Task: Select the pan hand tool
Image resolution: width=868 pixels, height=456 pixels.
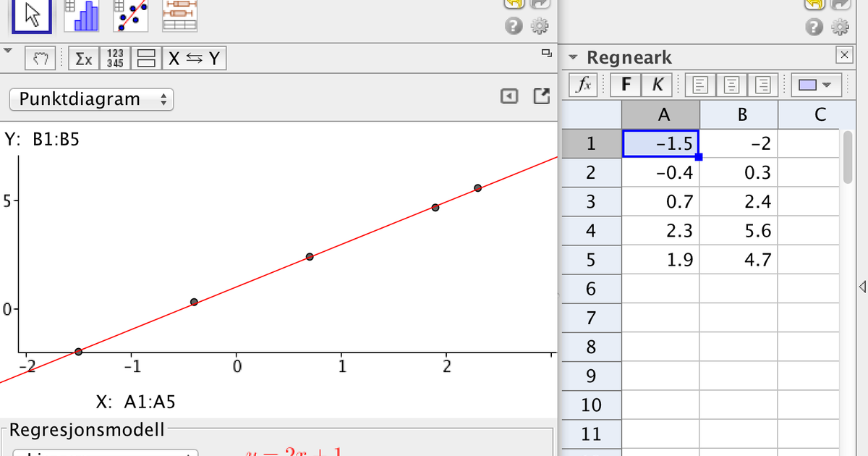Action: coord(41,58)
